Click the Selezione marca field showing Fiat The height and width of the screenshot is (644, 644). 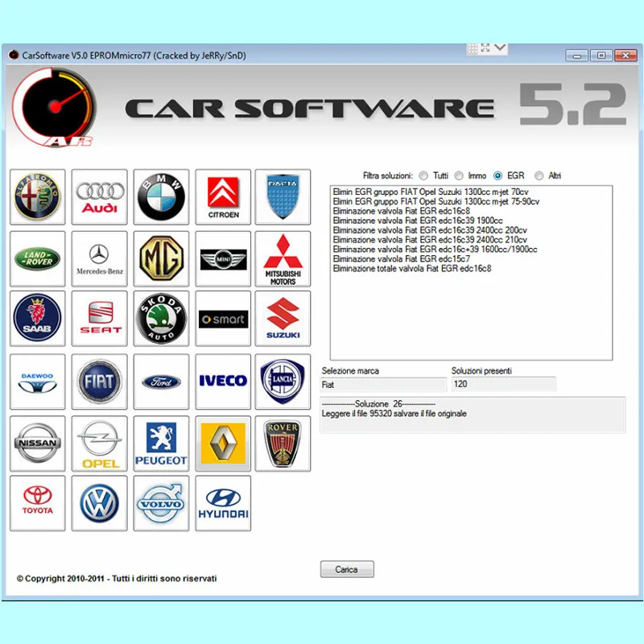click(x=384, y=385)
